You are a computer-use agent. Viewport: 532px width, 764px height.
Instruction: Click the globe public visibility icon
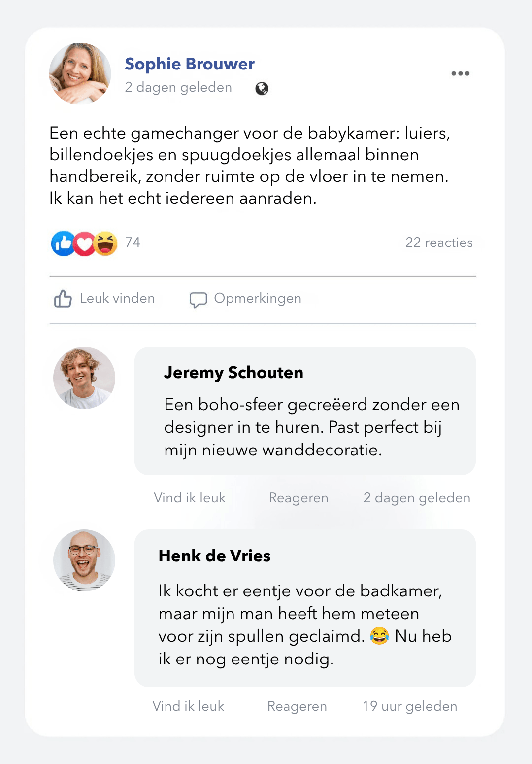[x=262, y=88]
